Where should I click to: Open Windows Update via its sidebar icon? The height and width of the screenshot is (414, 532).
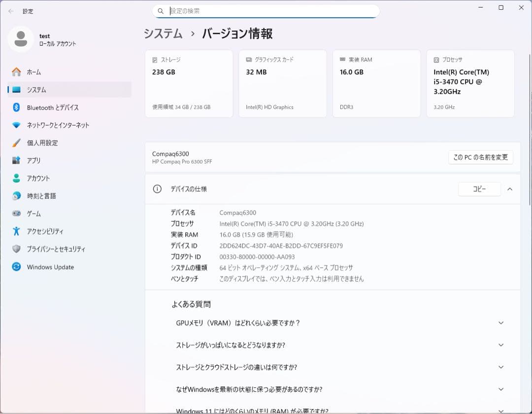[x=17, y=267]
